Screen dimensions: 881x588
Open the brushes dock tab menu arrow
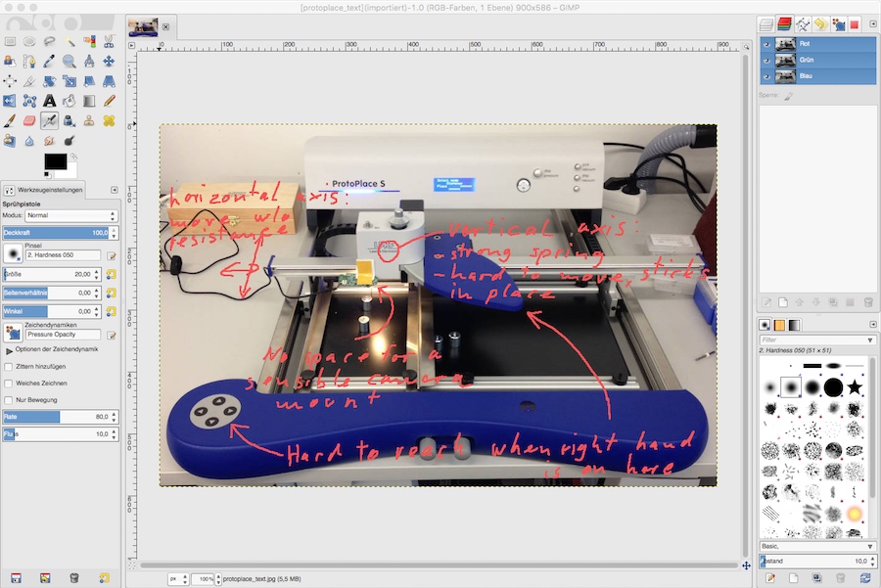872,325
